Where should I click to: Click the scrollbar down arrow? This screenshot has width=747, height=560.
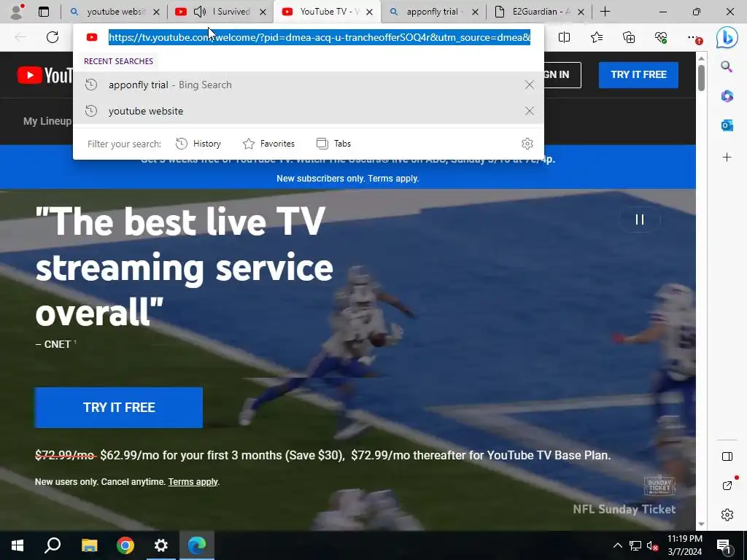point(701,524)
